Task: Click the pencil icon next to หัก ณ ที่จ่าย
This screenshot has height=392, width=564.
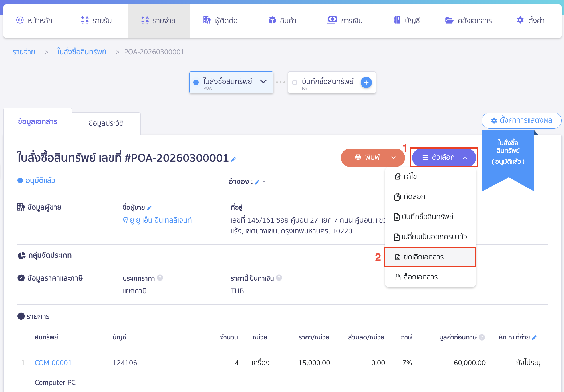Action: coord(534,338)
